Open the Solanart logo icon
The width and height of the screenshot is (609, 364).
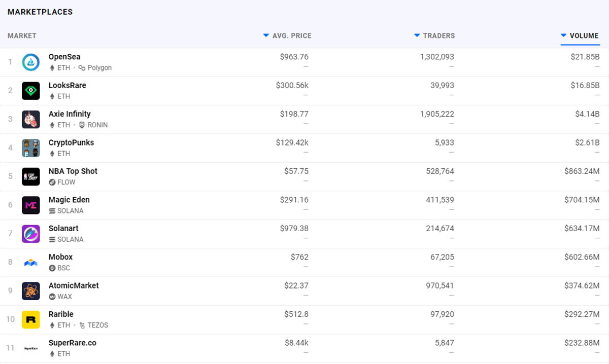[31, 234]
